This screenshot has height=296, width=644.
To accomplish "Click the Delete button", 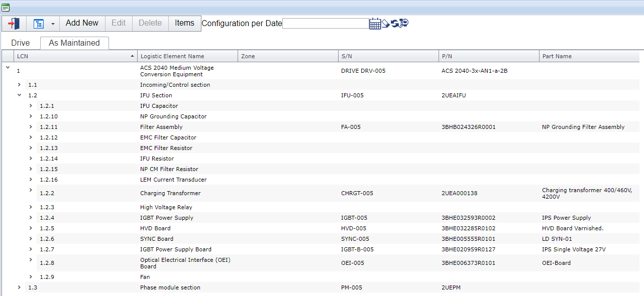I will coord(150,23).
